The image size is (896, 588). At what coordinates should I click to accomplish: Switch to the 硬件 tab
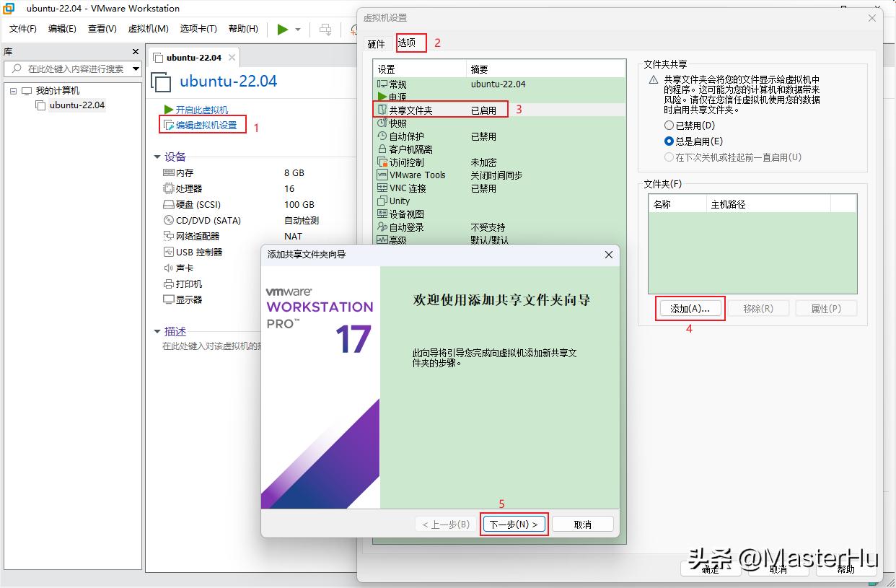pos(377,43)
